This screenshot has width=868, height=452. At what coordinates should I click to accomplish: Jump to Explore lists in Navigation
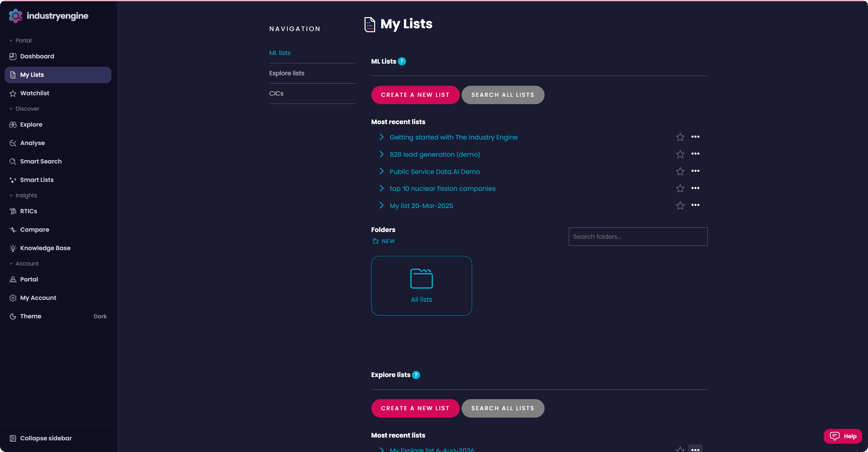(287, 73)
